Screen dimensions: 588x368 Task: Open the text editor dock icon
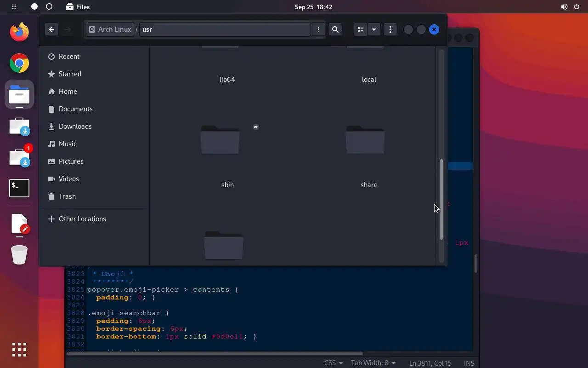[20, 224]
